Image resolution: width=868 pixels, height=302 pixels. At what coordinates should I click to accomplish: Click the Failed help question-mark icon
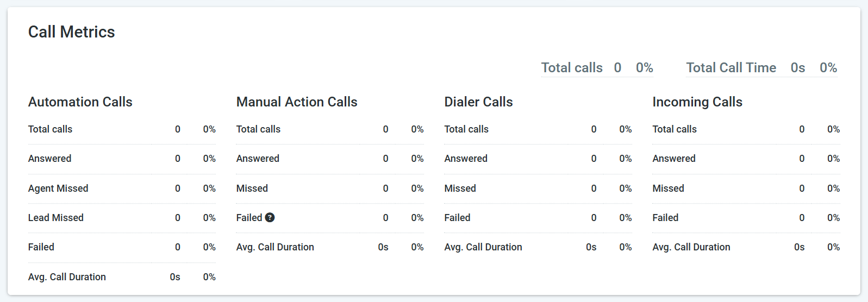pos(270,217)
